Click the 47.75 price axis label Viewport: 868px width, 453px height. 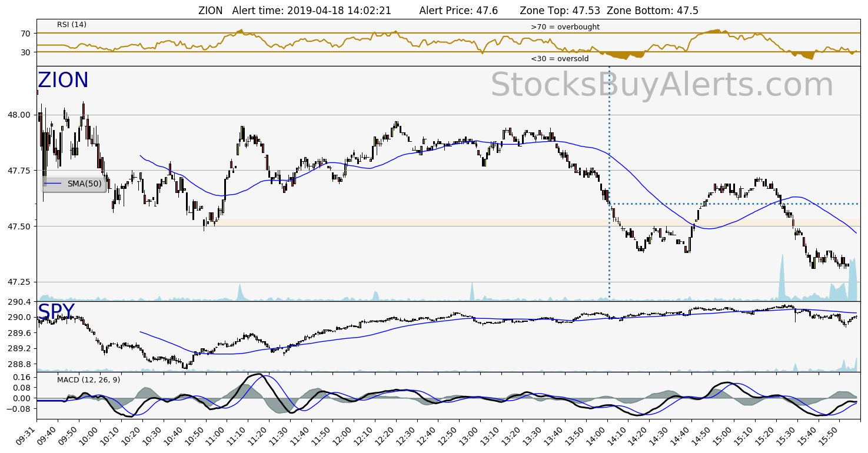(x=19, y=171)
